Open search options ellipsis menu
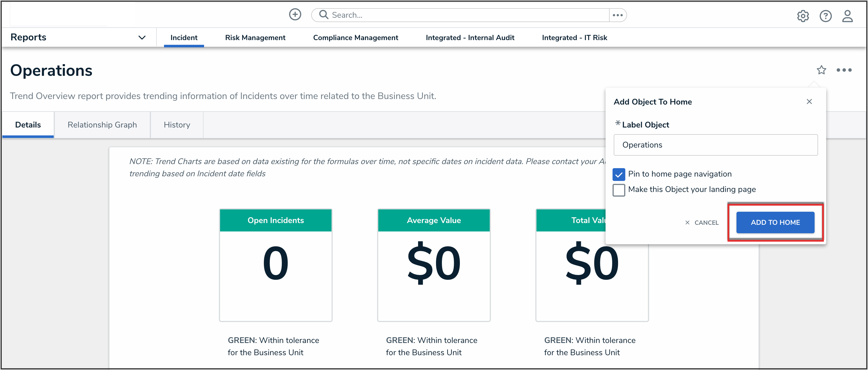The width and height of the screenshot is (868, 370). tap(617, 15)
